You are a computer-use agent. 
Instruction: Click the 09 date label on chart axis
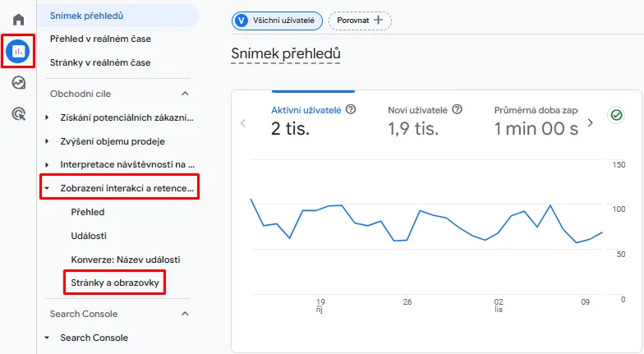click(x=585, y=302)
